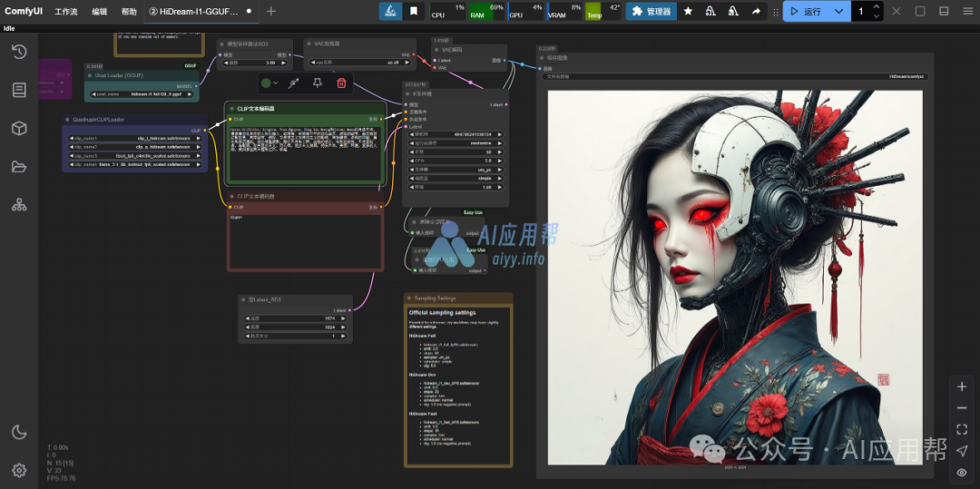Viewport: 980px width, 489px height.
Task: Open settings with the gear icon
Action: click(19, 470)
